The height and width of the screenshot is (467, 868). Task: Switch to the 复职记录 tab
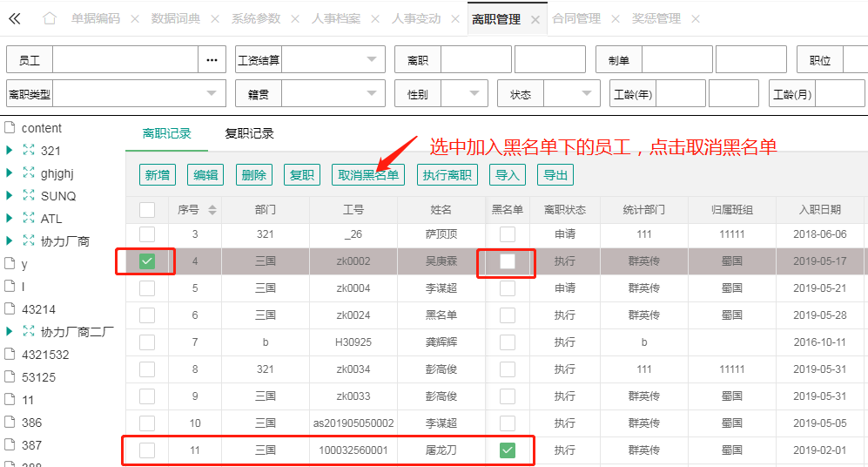(x=249, y=133)
